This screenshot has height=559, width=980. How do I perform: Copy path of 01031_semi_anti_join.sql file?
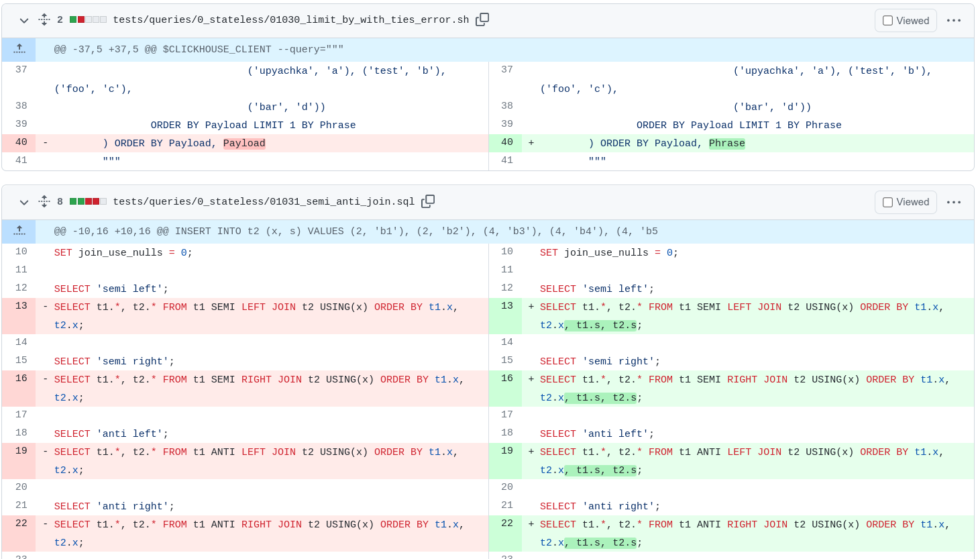[427, 201]
